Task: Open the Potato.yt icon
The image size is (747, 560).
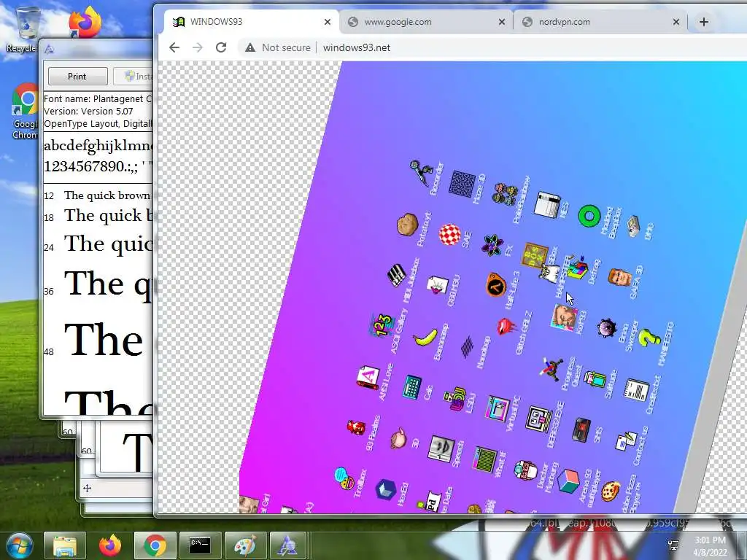Action: [x=407, y=225]
